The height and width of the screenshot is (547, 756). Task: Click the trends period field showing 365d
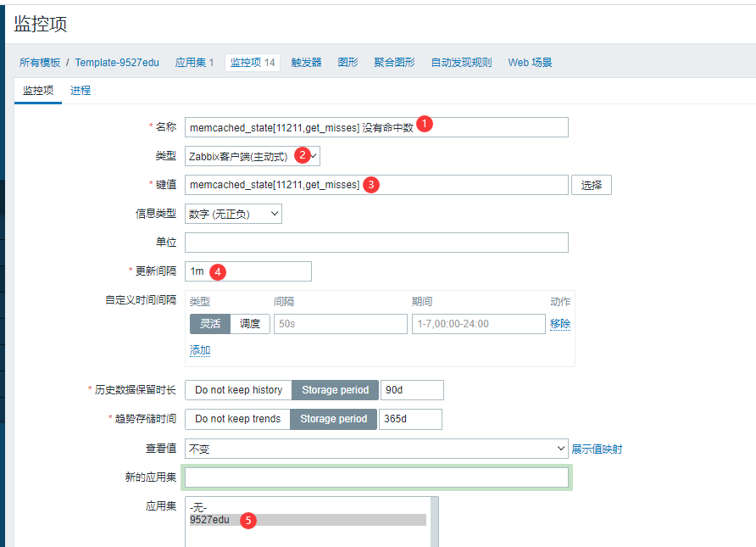click(x=410, y=419)
